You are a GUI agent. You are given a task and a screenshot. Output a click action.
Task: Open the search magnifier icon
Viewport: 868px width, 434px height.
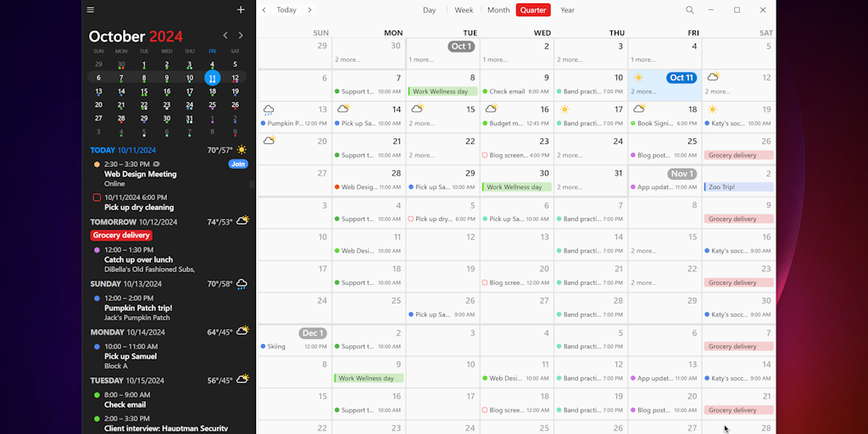(690, 10)
